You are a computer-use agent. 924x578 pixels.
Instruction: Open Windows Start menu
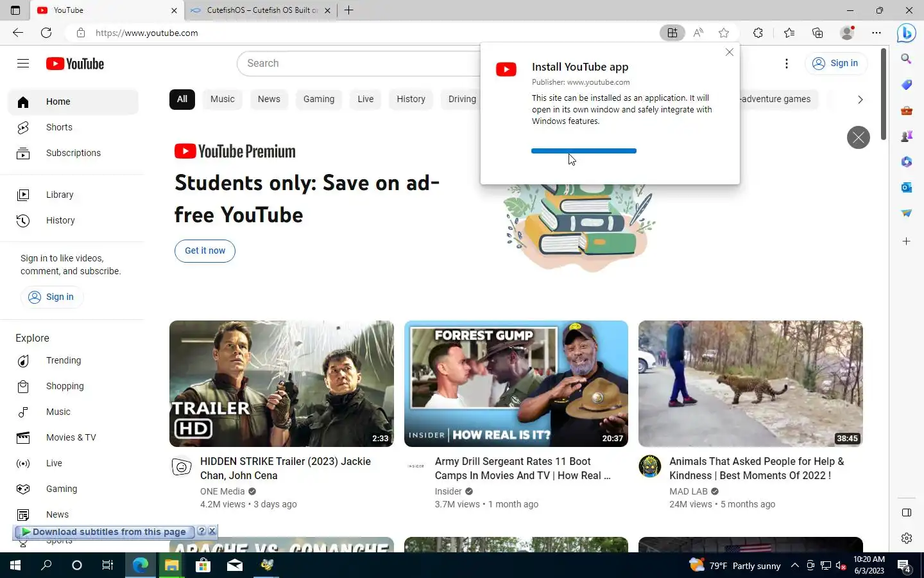point(15,565)
